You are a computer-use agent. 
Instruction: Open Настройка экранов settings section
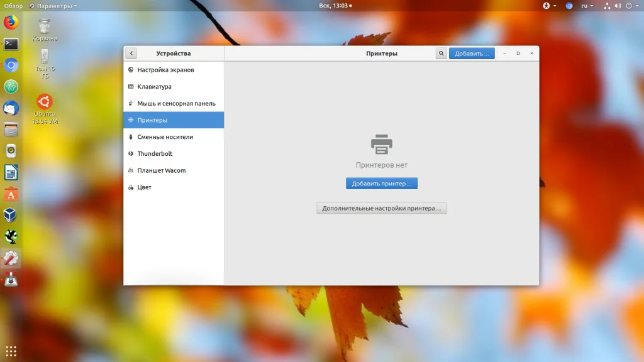click(165, 70)
